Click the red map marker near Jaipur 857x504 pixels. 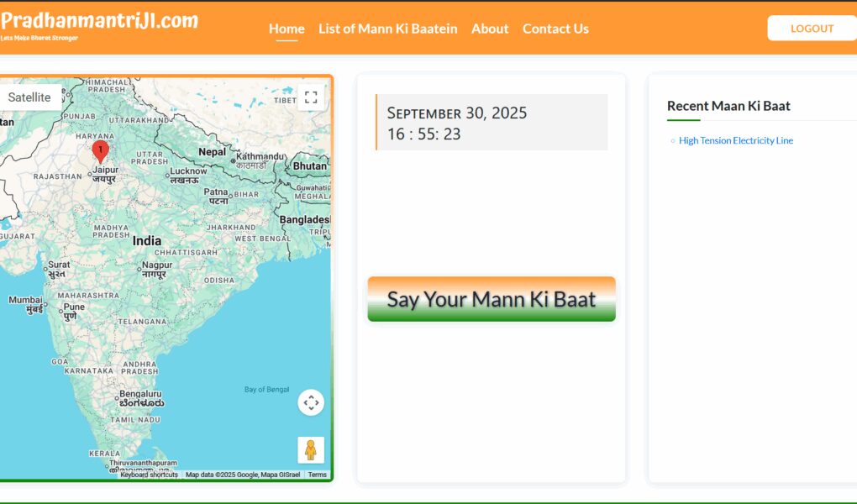pos(100,152)
